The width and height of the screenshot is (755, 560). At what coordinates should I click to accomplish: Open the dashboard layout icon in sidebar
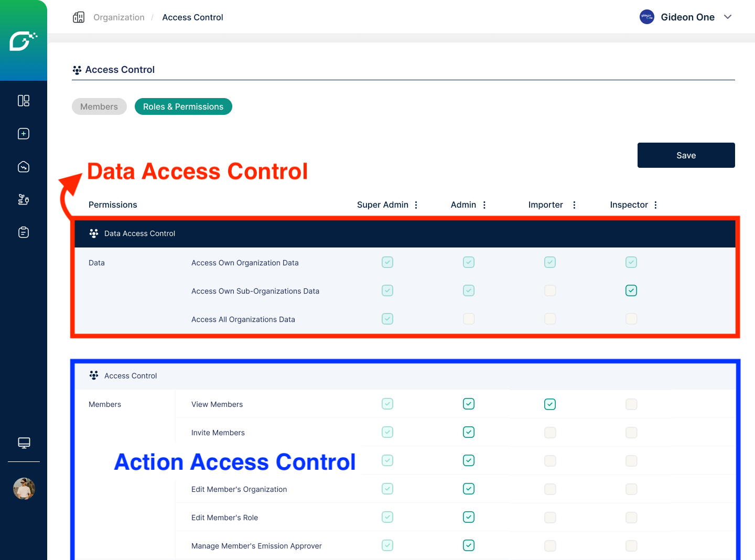pos(24,101)
